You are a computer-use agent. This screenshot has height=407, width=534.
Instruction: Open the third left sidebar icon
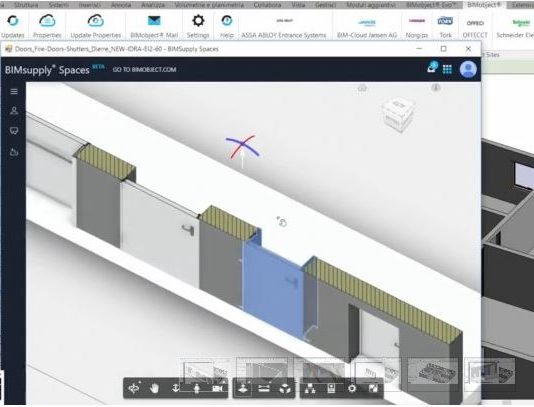(x=14, y=131)
